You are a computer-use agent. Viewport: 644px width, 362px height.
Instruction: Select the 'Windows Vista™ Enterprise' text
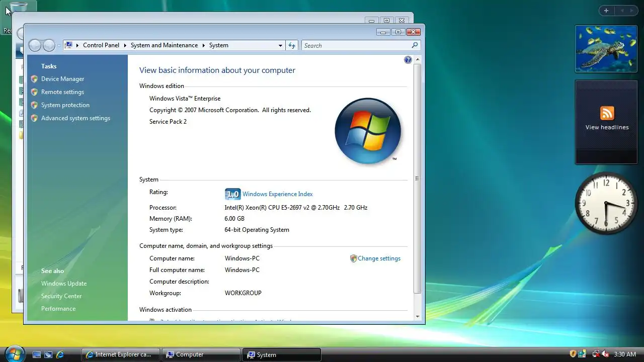click(x=185, y=99)
